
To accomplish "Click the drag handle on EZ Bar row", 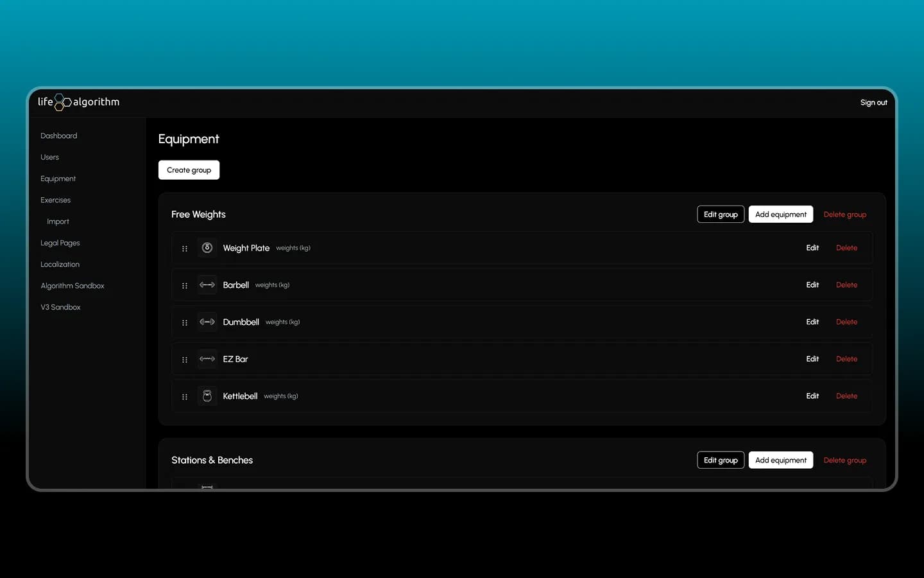I will [185, 360].
